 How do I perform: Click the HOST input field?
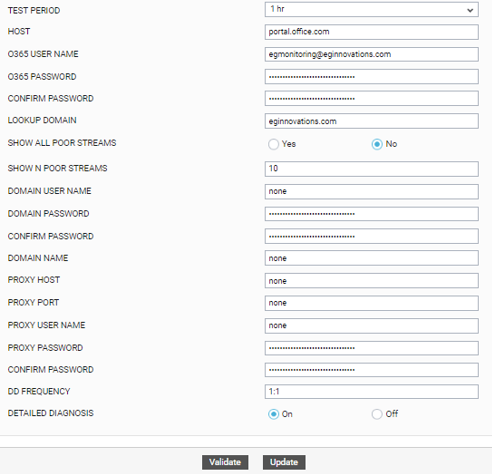pos(372,32)
